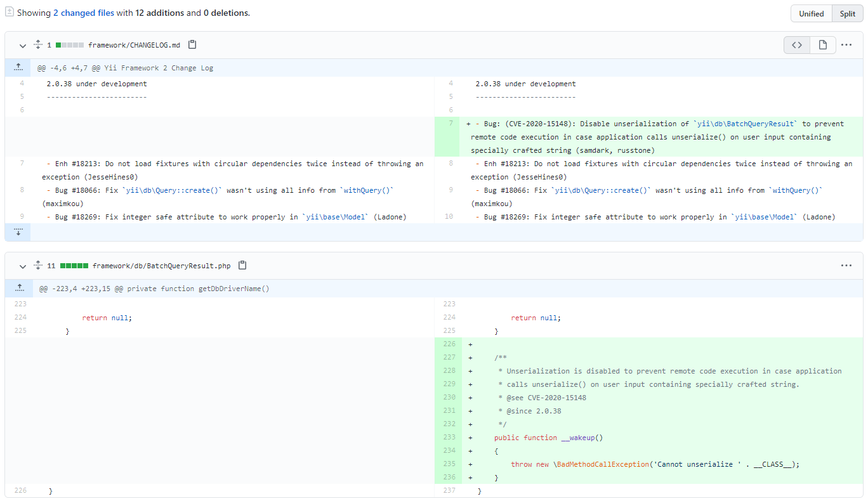Copy the framework/db/BatchQueryResult.php file path

[x=242, y=265]
